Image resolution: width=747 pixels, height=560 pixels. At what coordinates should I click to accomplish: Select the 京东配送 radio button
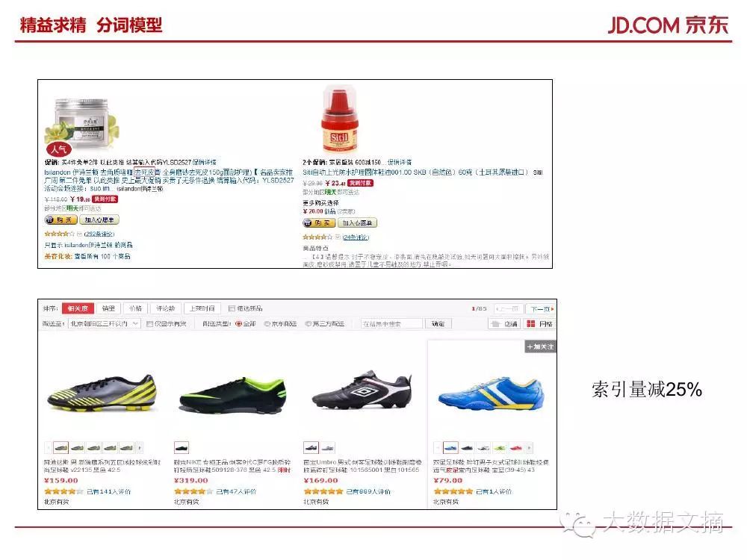(267, 324)
